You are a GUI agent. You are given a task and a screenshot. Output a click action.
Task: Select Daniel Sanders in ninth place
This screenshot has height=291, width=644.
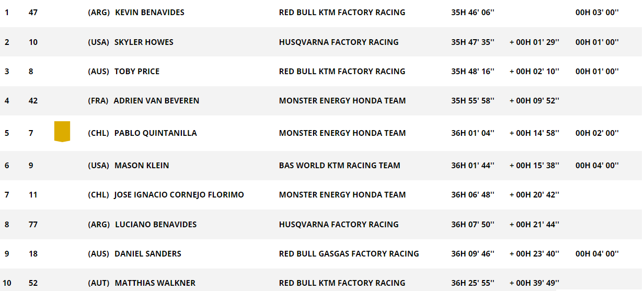pyautogui.click(x=148, y=253)
